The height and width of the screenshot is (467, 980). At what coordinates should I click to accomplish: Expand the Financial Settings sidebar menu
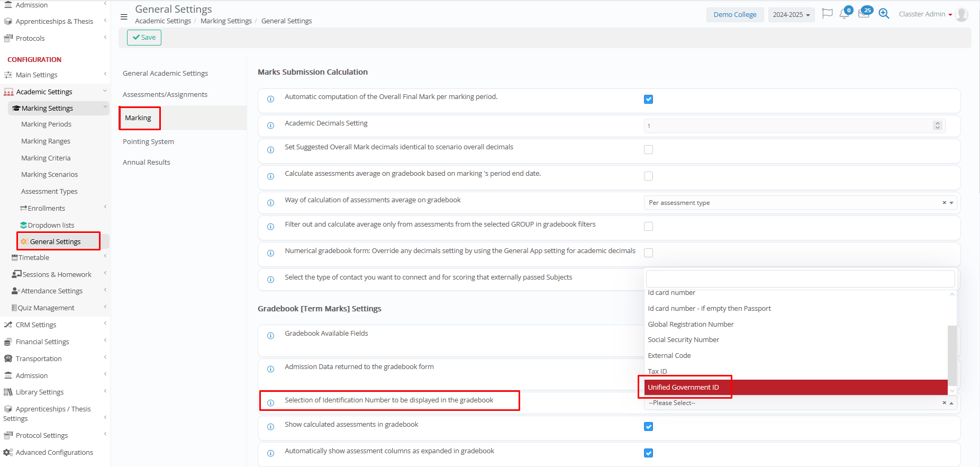tap(42, 342)
